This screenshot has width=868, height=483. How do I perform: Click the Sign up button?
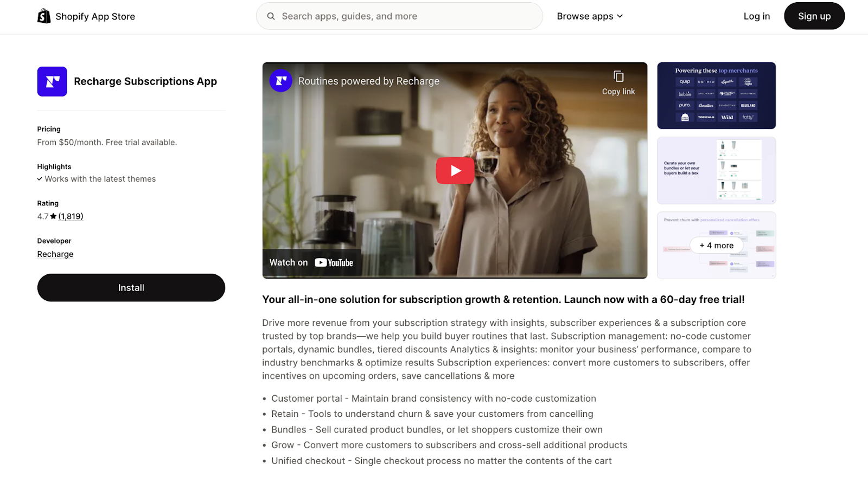point(814,16)
